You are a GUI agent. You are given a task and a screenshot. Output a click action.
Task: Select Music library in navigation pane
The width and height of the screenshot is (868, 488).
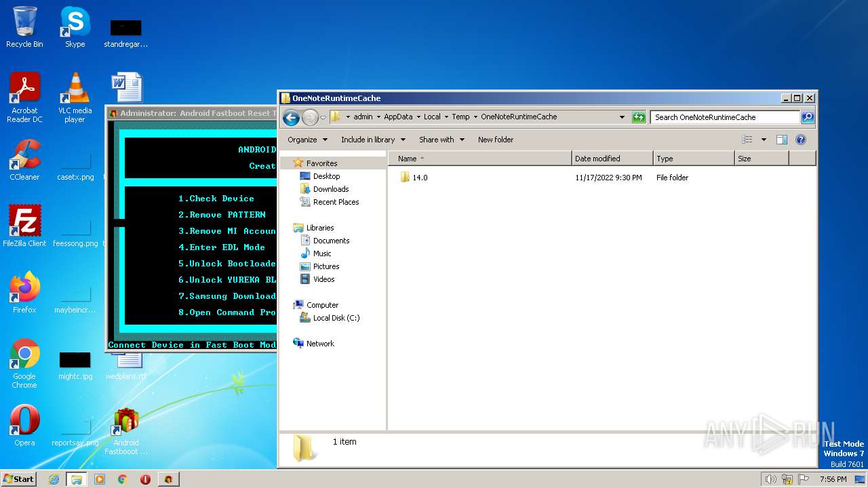point(322,253)
